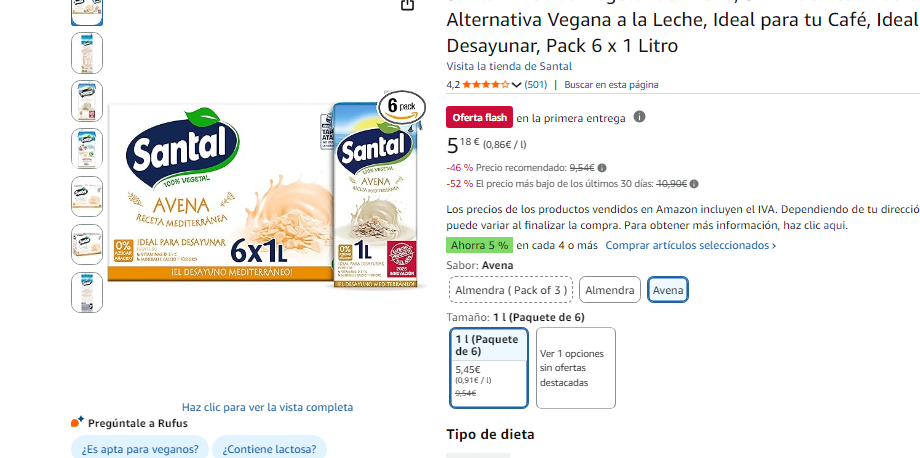This screenshot has width=920, height=458.
Task: Click info icon beside lowest 30-day price
Action: pos(694,184)
